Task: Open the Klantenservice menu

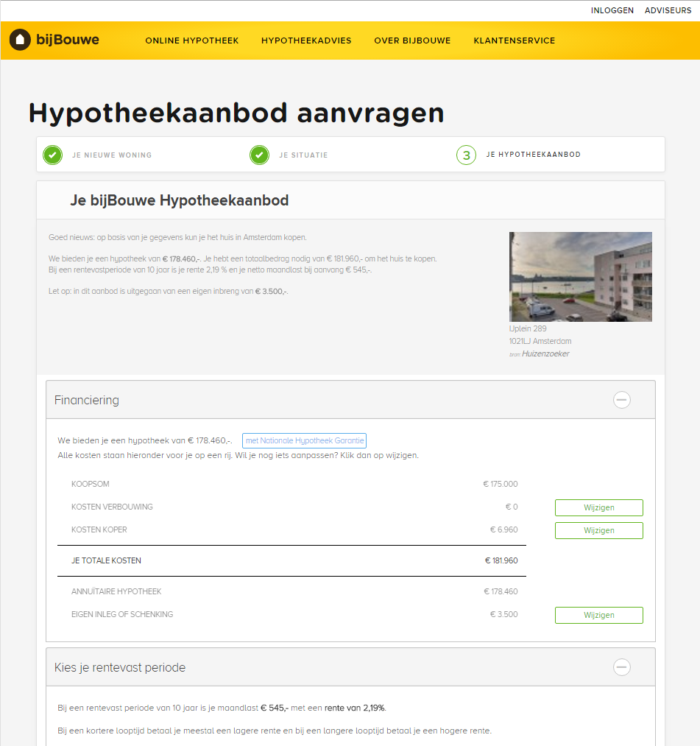Action: [x=515, y=41]
